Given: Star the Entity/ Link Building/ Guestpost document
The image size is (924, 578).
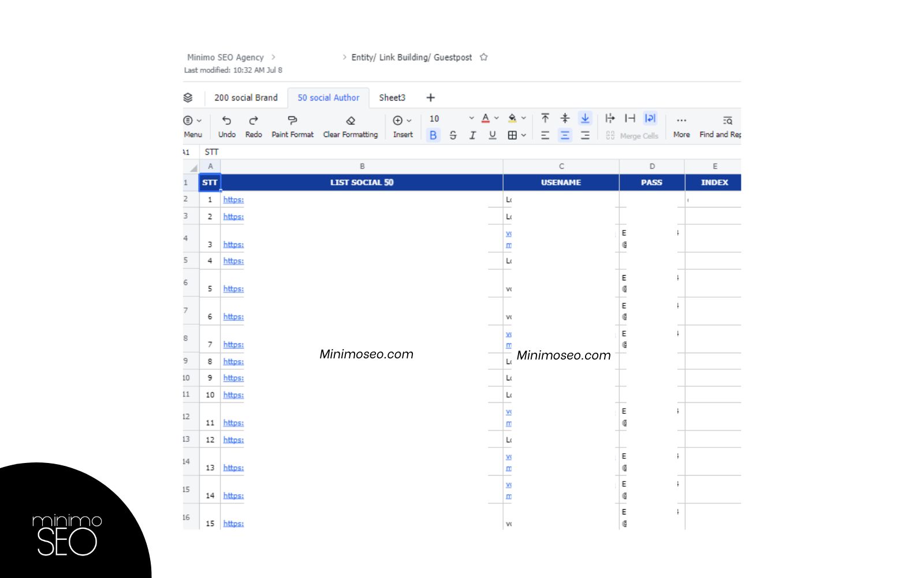Looking at the screenshot, I should (484, 57).
